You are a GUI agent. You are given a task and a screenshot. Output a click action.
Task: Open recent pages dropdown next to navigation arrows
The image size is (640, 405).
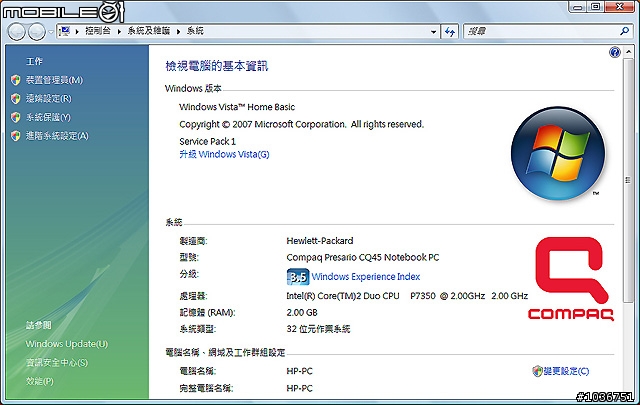point(51,31)
